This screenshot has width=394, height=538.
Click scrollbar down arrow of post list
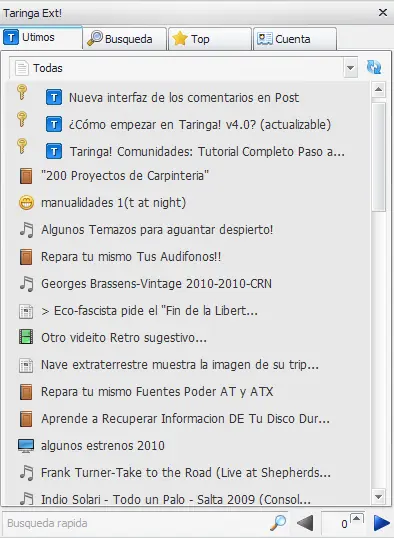coord(379,496)
